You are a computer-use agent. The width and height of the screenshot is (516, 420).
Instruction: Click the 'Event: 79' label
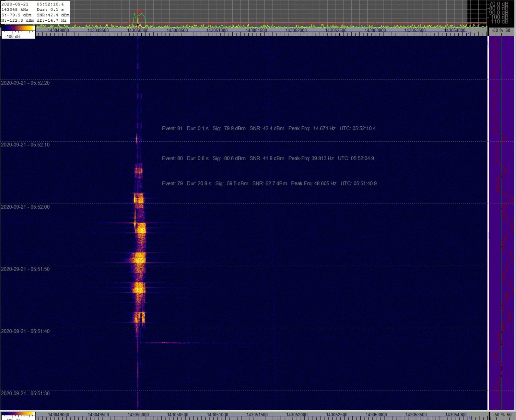coord(172,183)
